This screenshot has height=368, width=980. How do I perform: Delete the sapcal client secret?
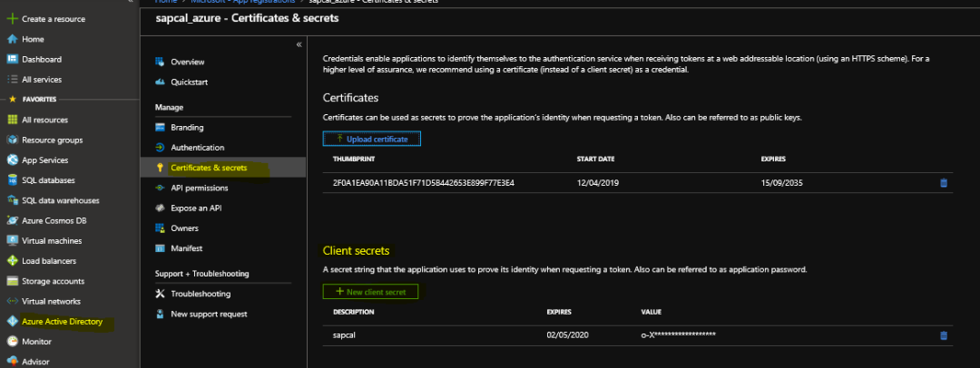coord(944,335)
